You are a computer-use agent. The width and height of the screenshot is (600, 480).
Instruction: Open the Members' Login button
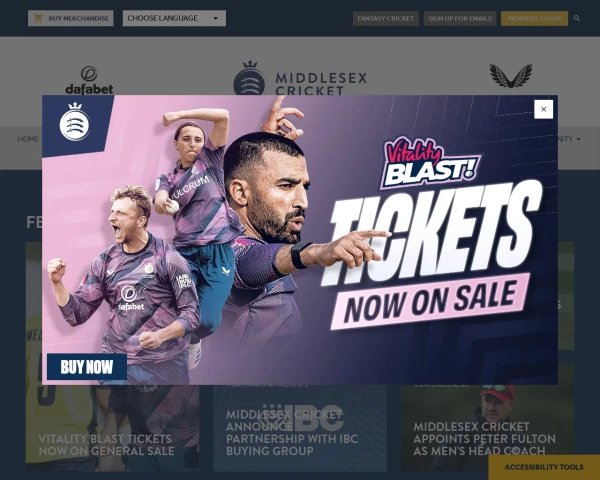click(x=534, y=18)
